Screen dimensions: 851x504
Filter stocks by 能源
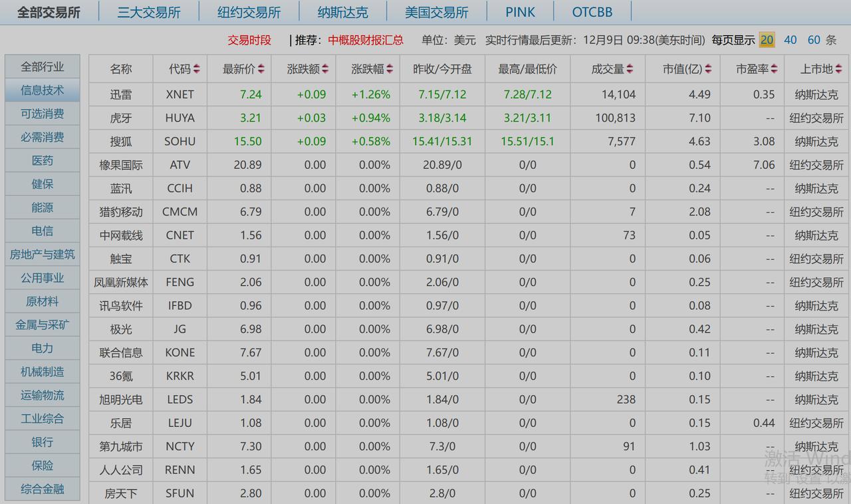point(43,207)
